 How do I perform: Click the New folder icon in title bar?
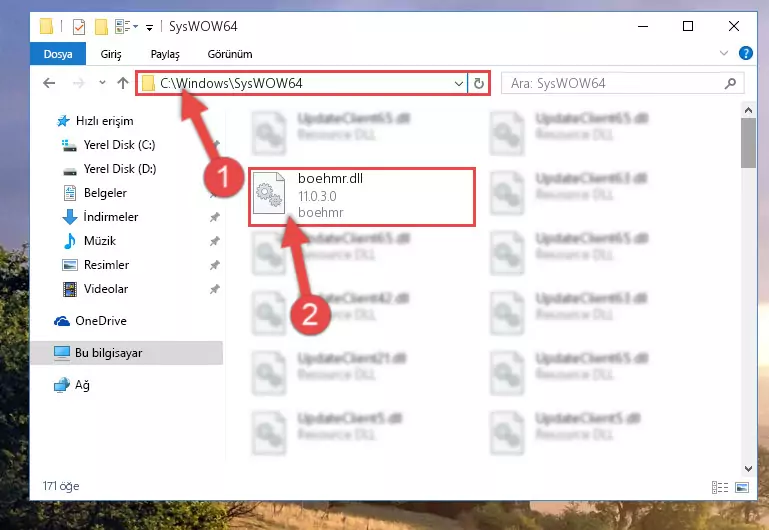tap(101, 26)
